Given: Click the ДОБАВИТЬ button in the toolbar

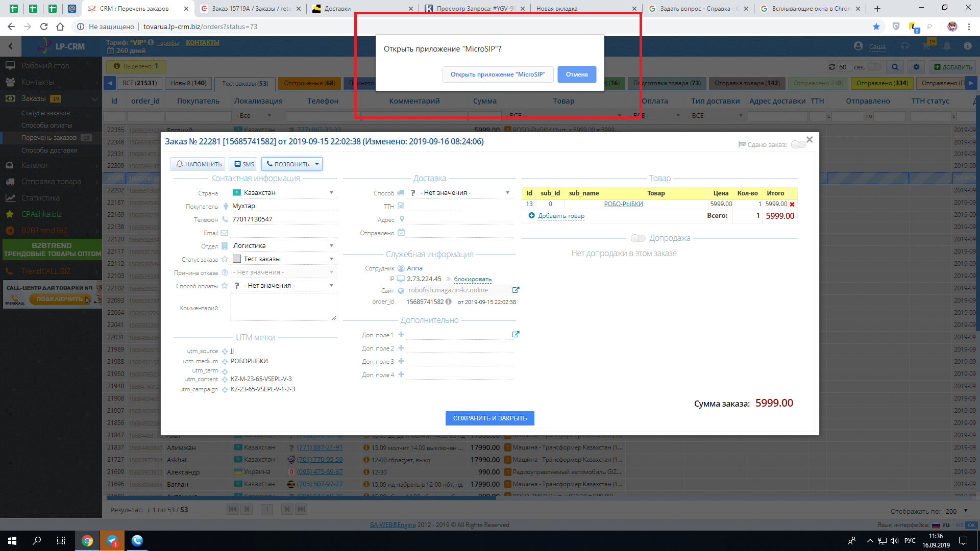Looking at the screenshot, I should tap(952, 67).
